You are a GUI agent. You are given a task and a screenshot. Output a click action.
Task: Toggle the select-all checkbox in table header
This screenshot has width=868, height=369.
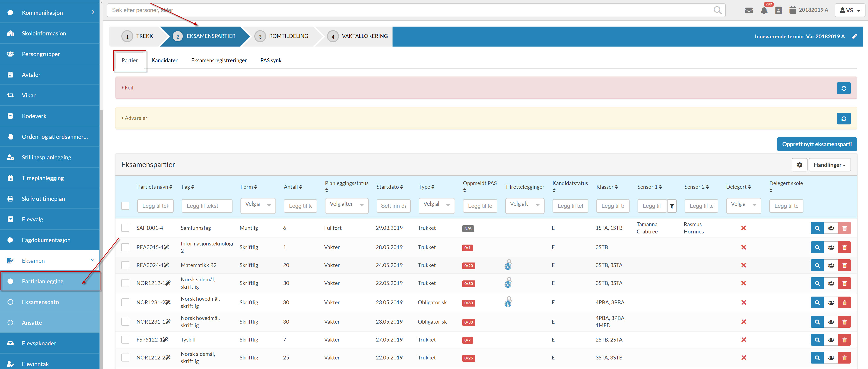pyautogui.click(x=125, y=206)
